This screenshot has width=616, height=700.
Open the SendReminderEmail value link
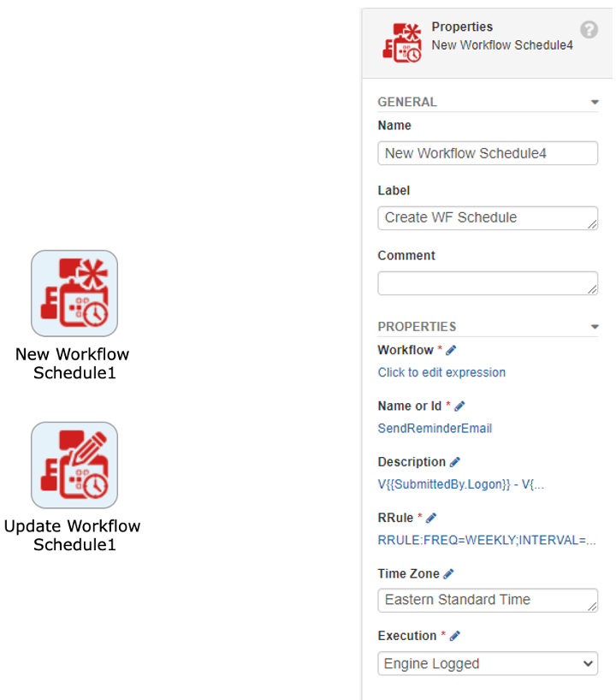click(435, 428)
